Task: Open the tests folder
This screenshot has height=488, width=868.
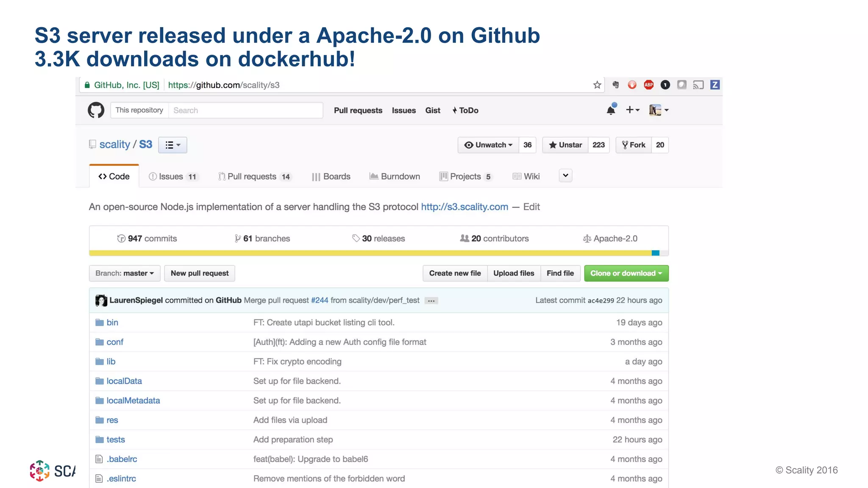Action: (x=116, y=439)
